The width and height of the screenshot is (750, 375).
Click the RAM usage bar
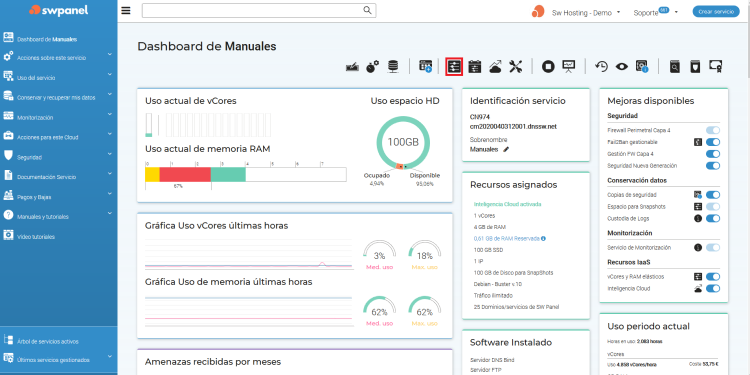click(x=245, y=175)
